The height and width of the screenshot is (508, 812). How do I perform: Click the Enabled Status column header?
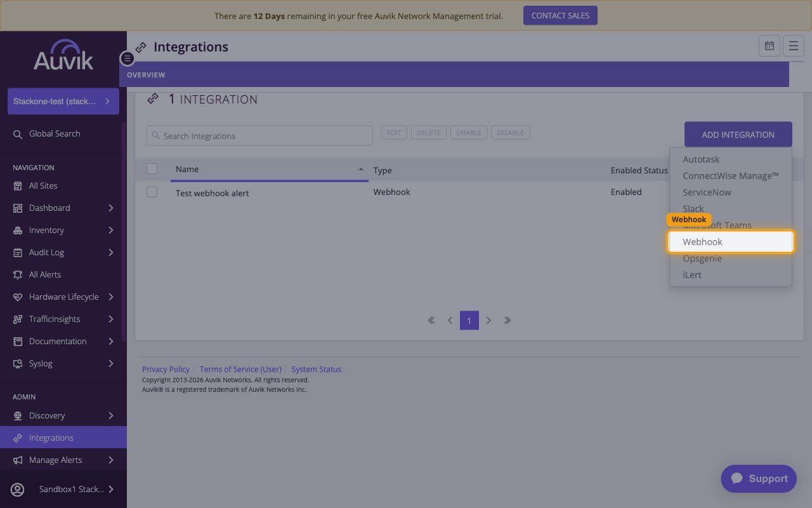tap(639, 170)
